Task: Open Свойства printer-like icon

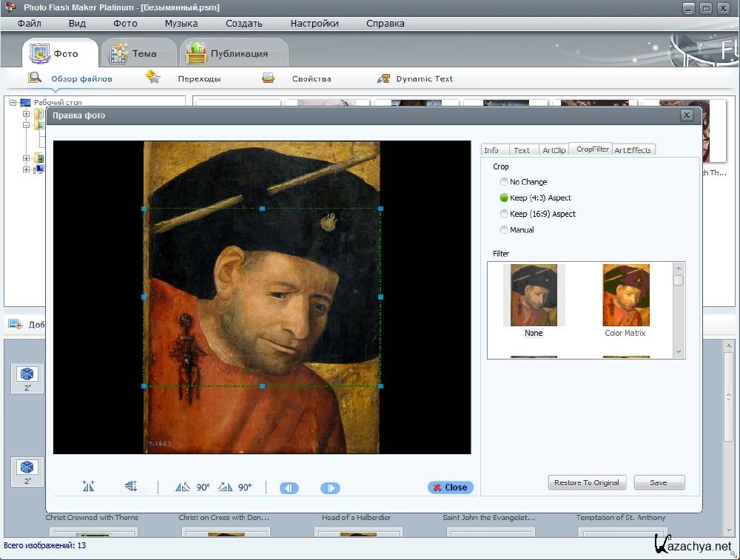Action: point(268,78)
